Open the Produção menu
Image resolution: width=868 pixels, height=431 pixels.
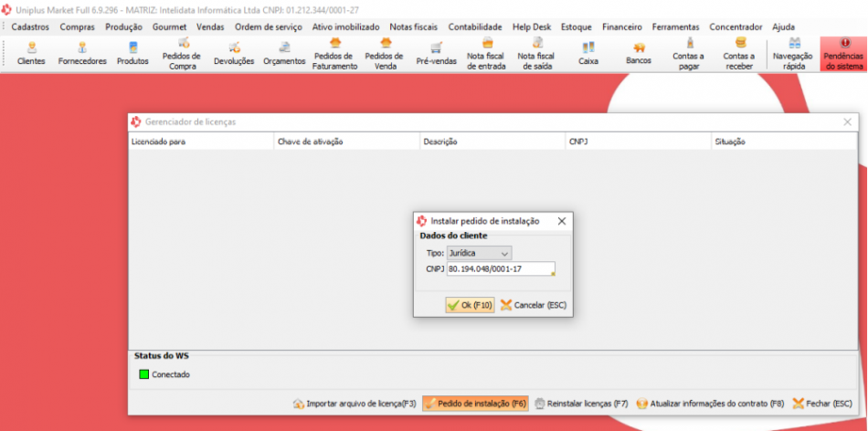pos(123,26)
